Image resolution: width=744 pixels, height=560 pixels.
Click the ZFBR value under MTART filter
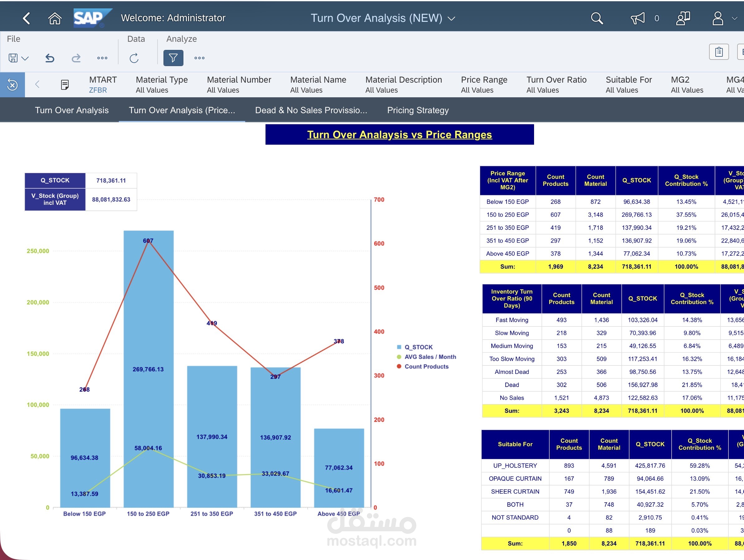point(98,90)
